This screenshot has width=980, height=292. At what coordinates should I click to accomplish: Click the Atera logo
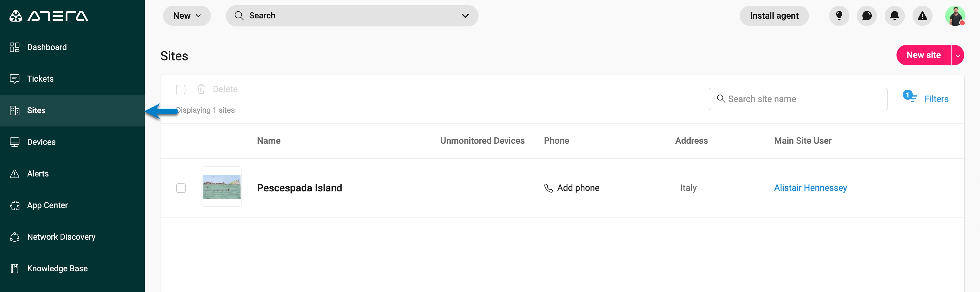point(49,16)
